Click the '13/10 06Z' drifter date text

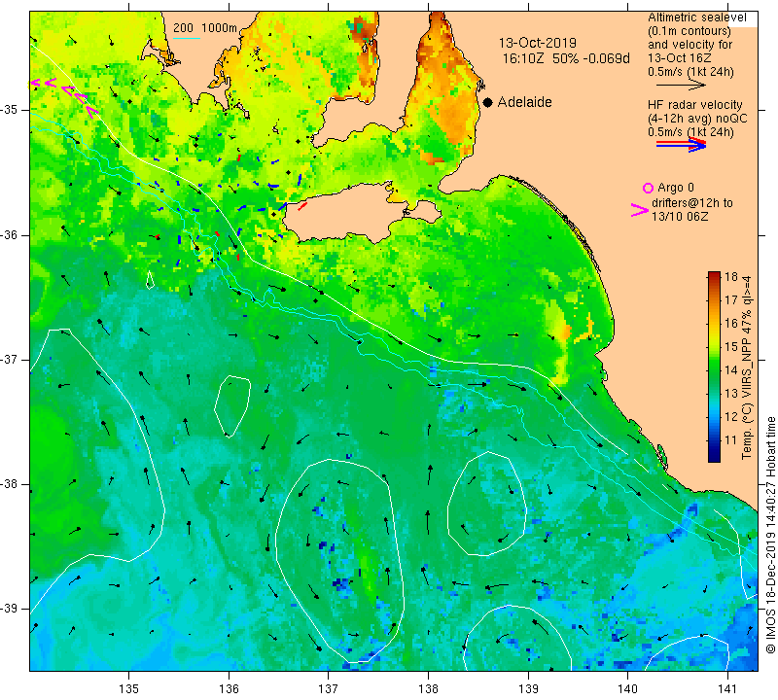coord(680,217)
